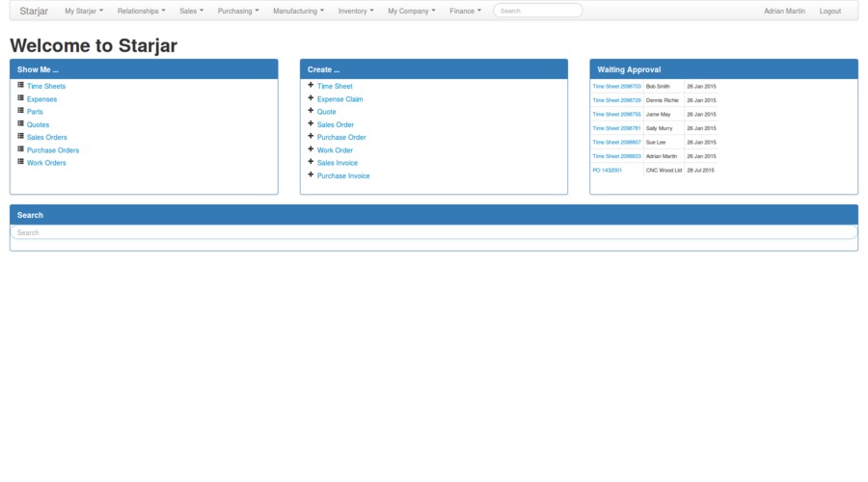Click the list icon beside Work Orders
The image size is (868, 482).
(x=20, y=162)
